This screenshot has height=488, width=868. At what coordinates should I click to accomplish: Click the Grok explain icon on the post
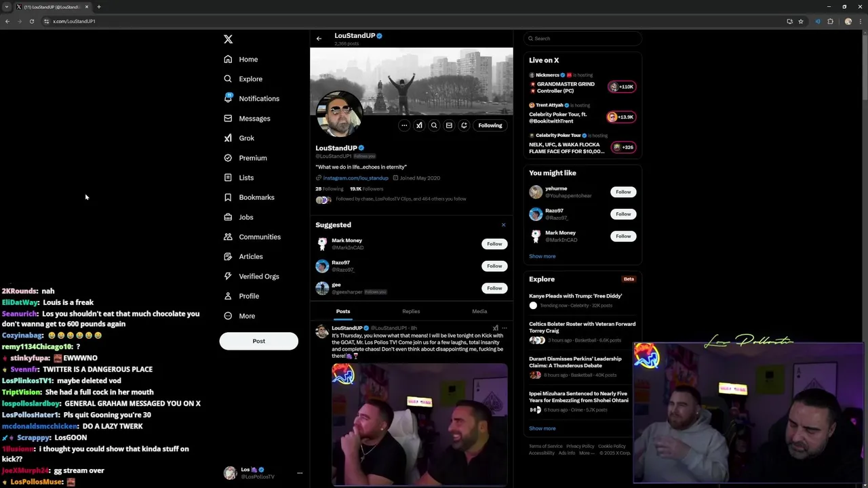(x=495, y=328)
